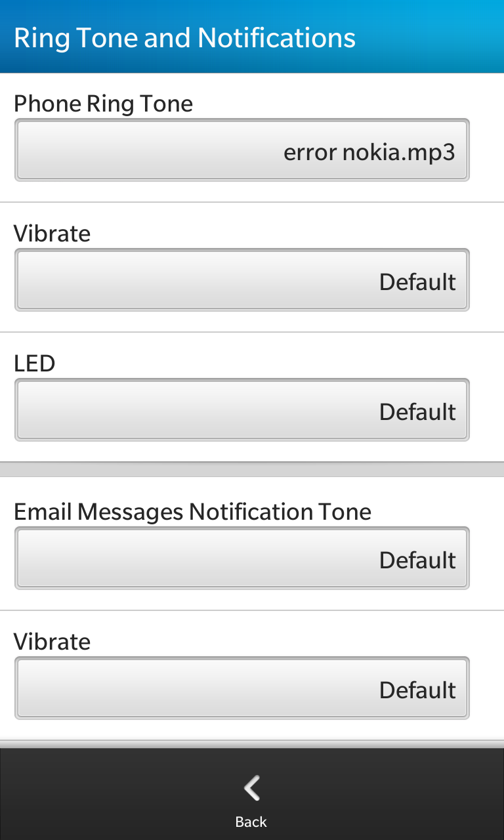Tap "Default" in the Email Messages tone field
504x840 pixels.
click(417, 560)
